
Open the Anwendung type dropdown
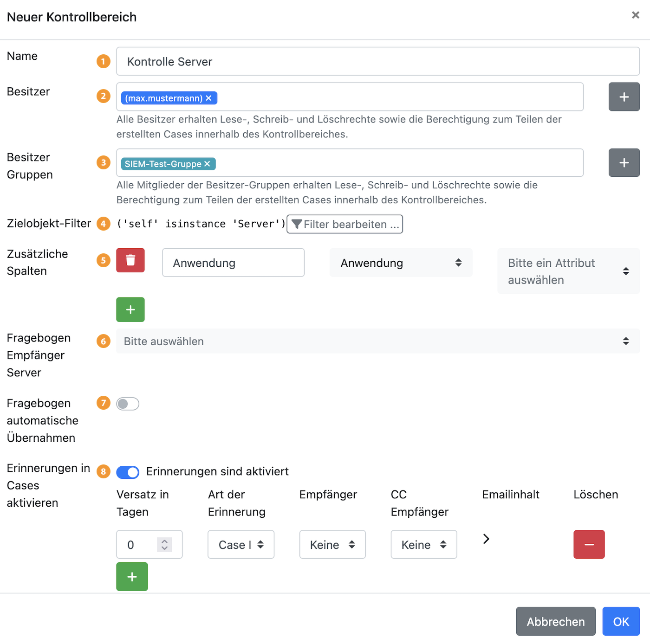(400, 263)
